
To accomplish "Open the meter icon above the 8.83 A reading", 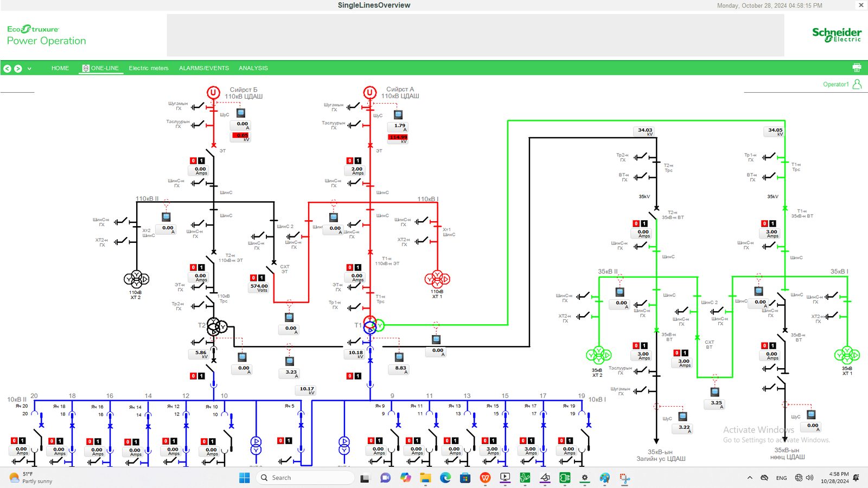I will pyautogui.click(x=399, y=357).
